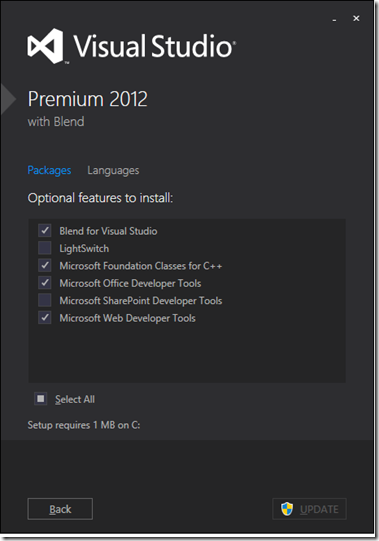Image resolution: width=379 pixels, height=541 pixels.
Task: Click the Visual Studio logo icon
Action: 46,46
